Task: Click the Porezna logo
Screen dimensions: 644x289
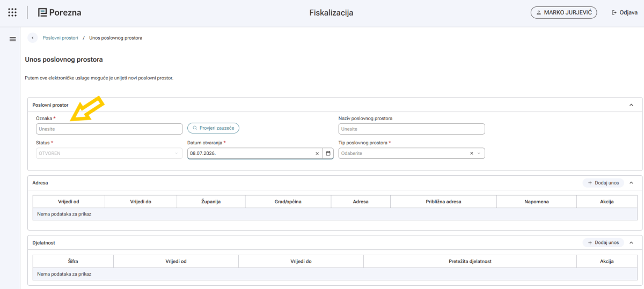Action: click(x=60, y=12)
